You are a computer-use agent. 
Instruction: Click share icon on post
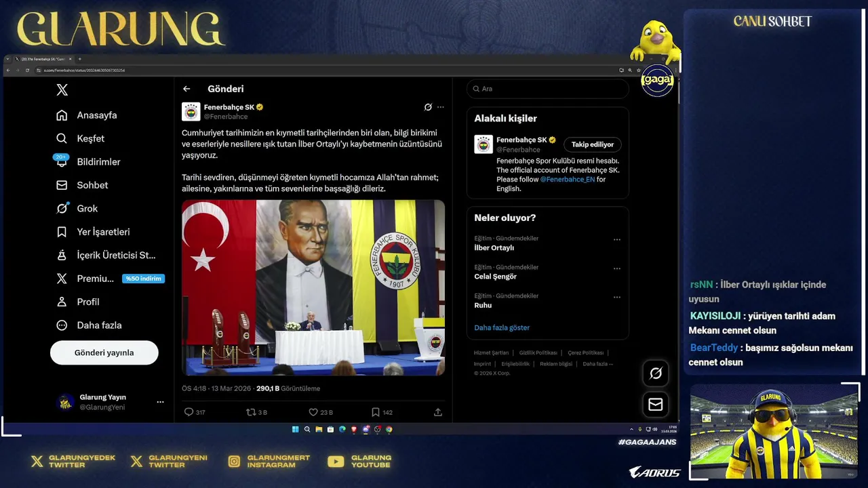(438, 412)
